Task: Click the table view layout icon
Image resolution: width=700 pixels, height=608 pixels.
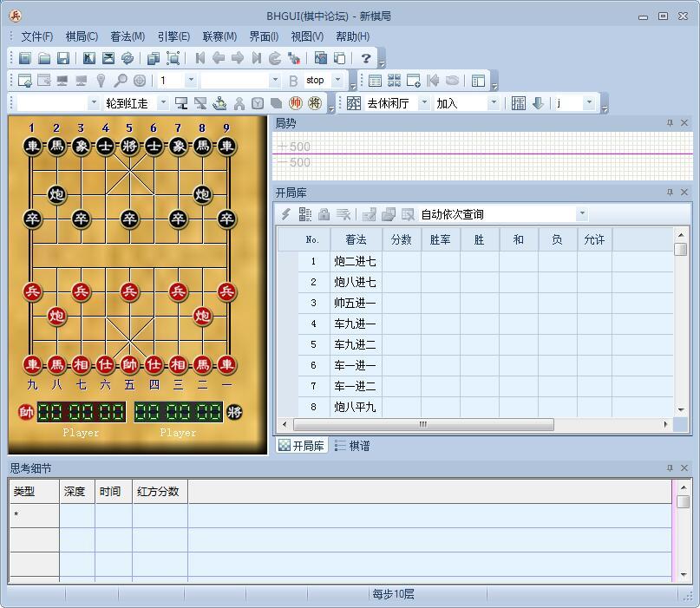Action: [x=375, y=81]
